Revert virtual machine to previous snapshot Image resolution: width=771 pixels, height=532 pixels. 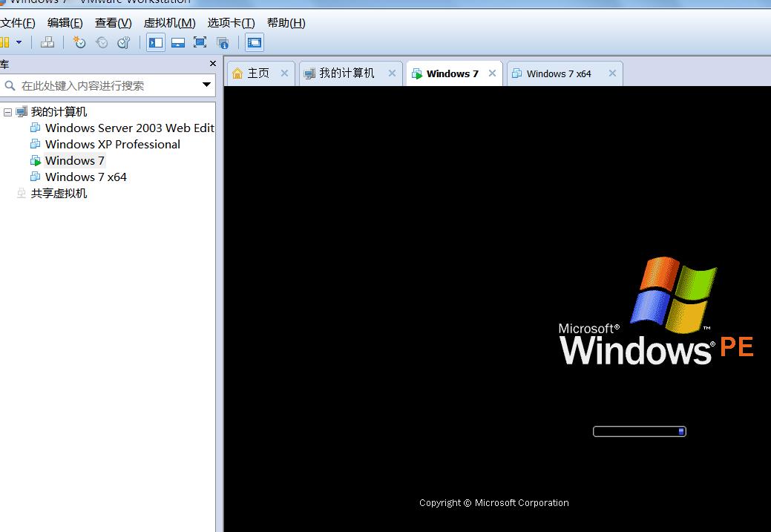click(x=102, y=42)
